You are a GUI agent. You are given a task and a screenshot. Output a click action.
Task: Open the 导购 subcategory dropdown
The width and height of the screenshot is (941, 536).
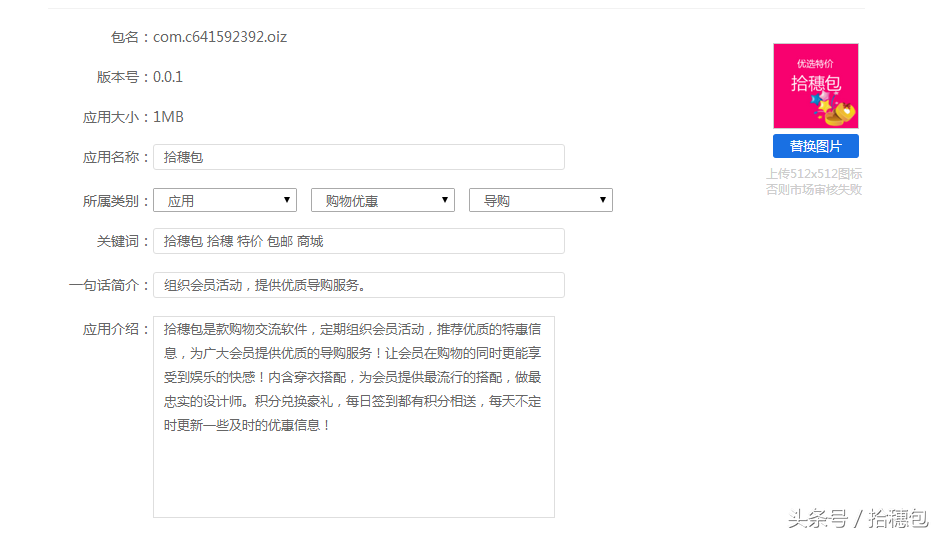click(541, 200)
